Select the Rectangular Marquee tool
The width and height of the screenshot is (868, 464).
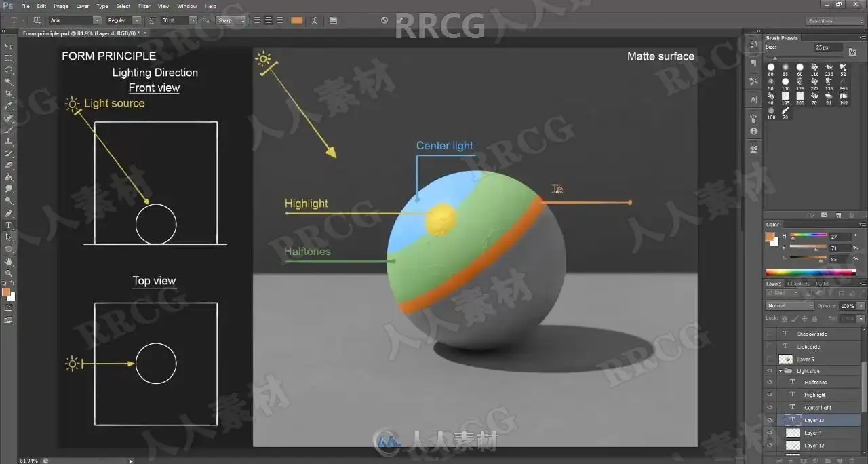click(x=9, y=58)
